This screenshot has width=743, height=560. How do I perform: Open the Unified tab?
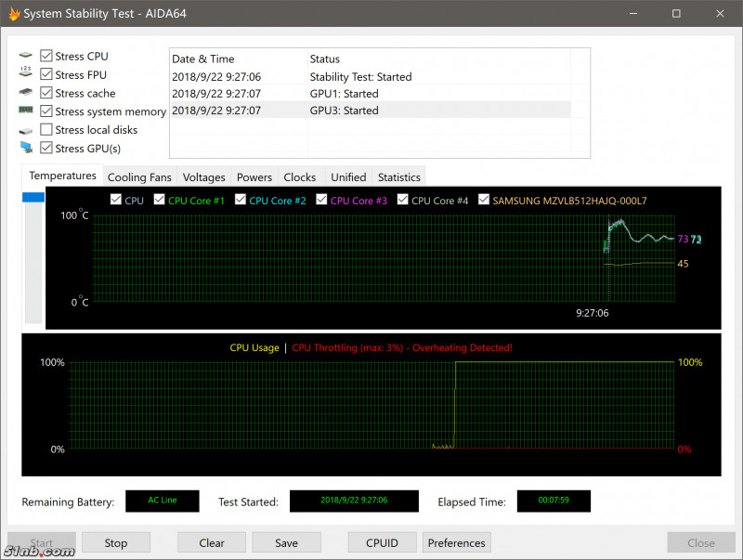pyautogui.click(x=348, y=177)
